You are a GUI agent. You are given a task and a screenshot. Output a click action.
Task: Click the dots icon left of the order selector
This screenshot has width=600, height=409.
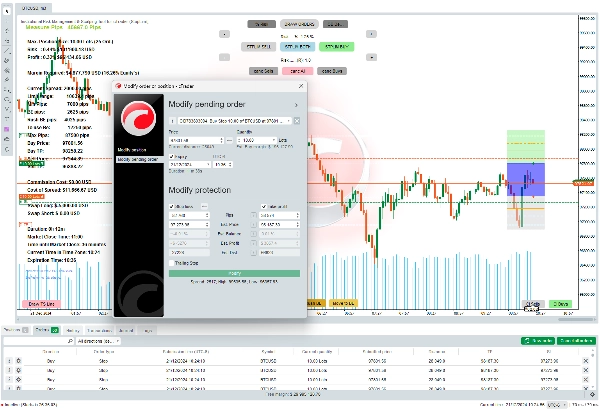click(172, 121)
